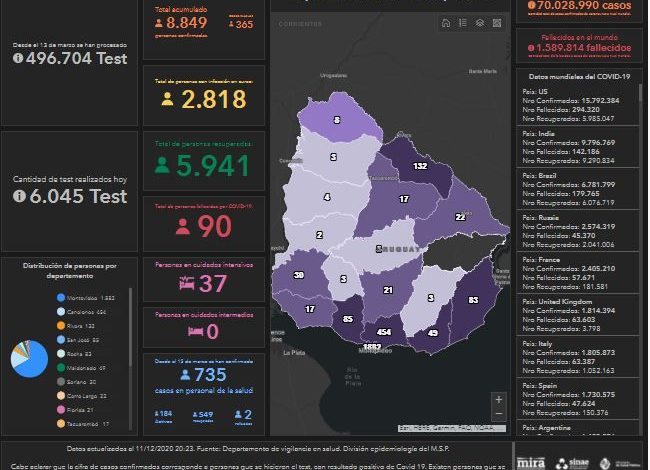This screenshot has height=470, width=650.
Task: Zoom in on the map with plus
Action: pyautogui.click(x=498, y=399)
